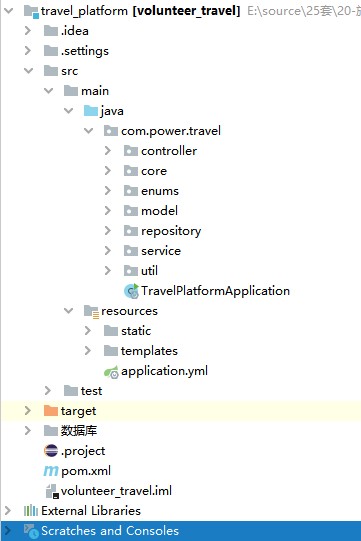Screen dimensions: 361x541
Task: Click the blue java source folder icon
Action: pyautogui.click(x=91, y=111)
